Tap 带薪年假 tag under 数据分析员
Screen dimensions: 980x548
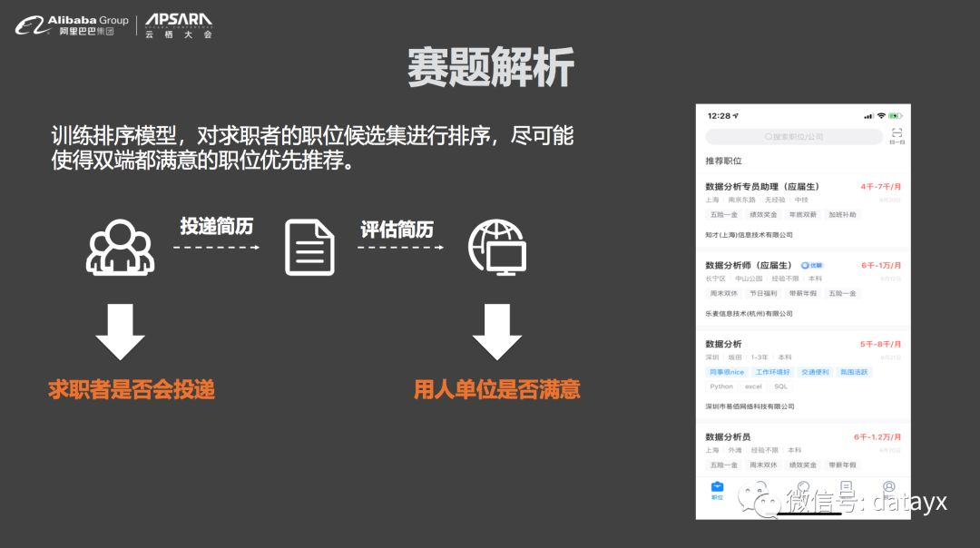842,465
